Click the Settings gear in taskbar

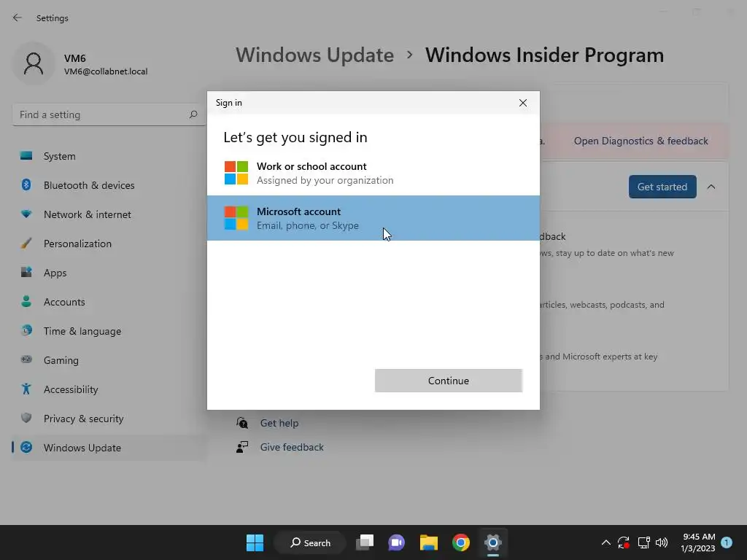click(492, 542)
